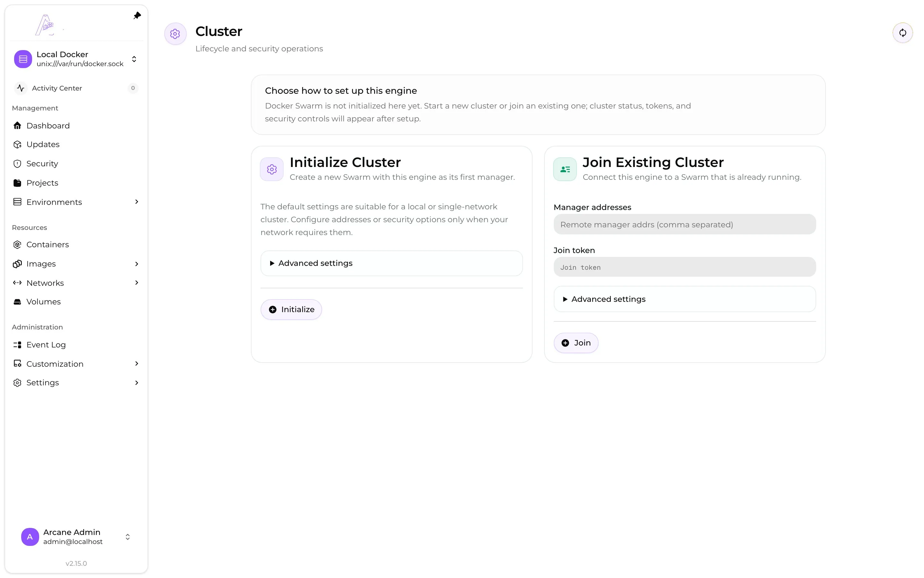Click the Activity Center count badge

pos(133,88)
